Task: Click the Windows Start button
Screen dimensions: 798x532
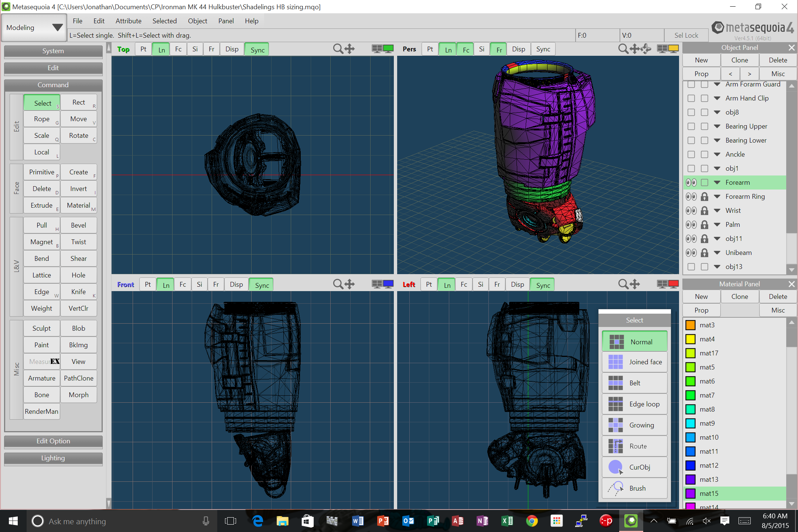Action: [13, 521]
